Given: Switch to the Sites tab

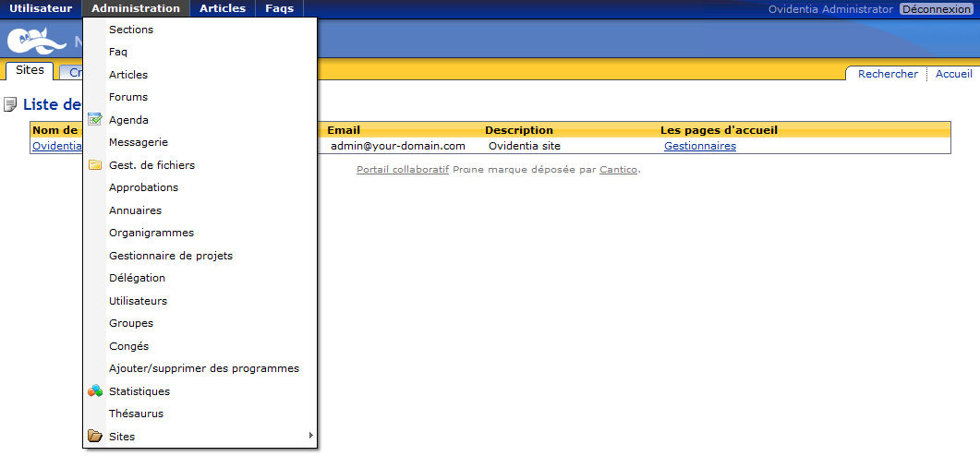Looking at the screenshot, I should (x=30, y=71).
